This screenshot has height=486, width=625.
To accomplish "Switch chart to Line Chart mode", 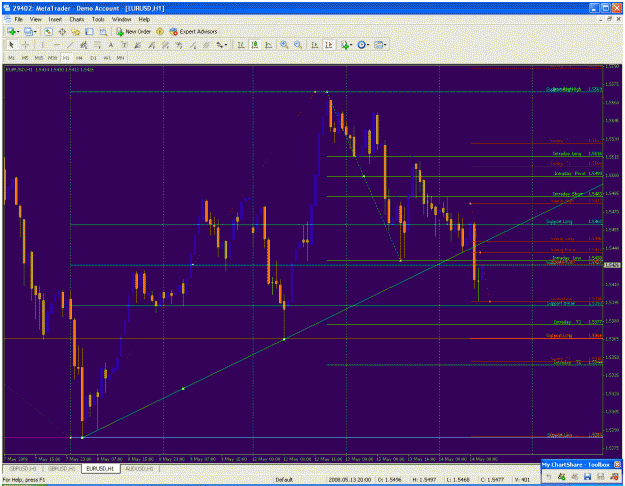I will (269, 45).
